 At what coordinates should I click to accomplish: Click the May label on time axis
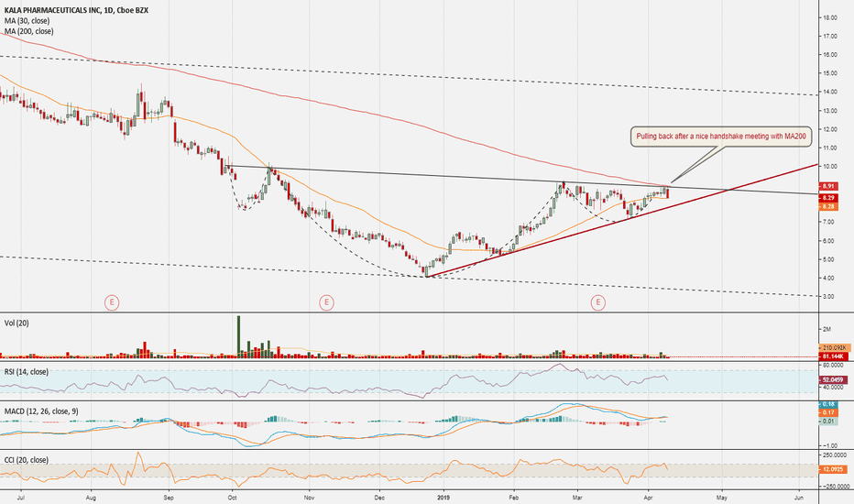click(722, 498)
